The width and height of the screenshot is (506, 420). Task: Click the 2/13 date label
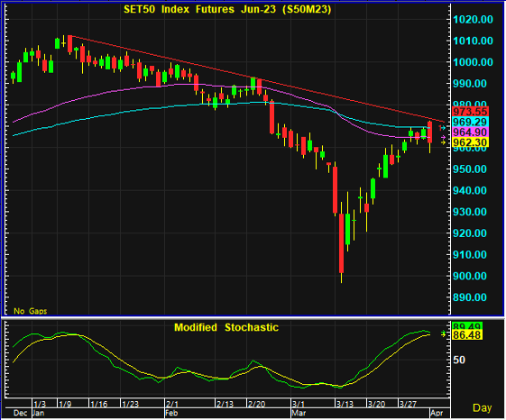point(225,404)
